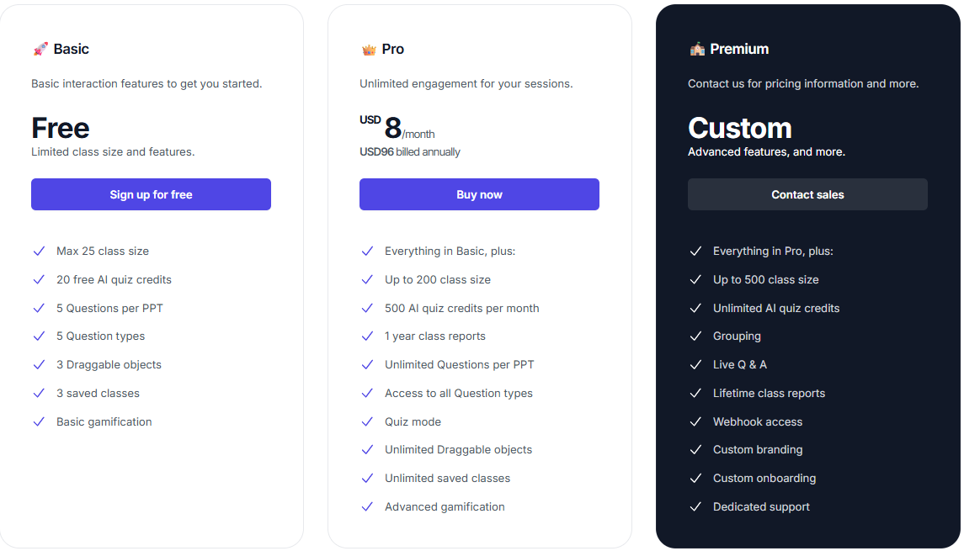Click the school building icon beside Premium

(697, 49)
